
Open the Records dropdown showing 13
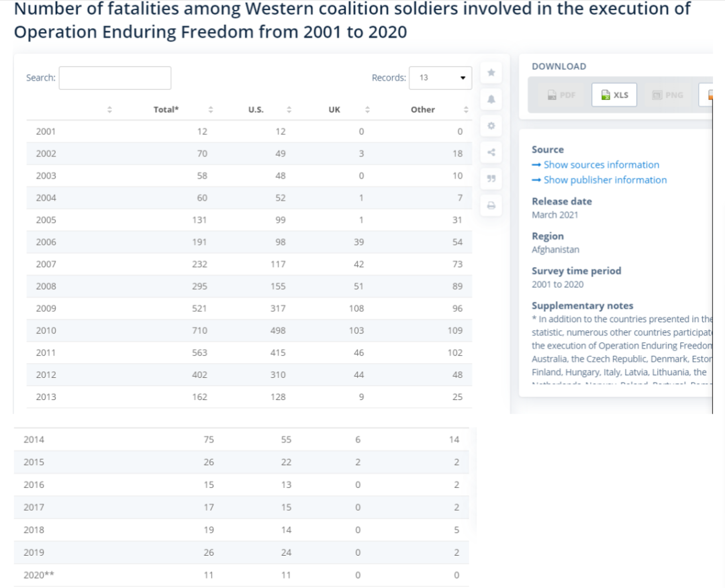pos(440,78)
